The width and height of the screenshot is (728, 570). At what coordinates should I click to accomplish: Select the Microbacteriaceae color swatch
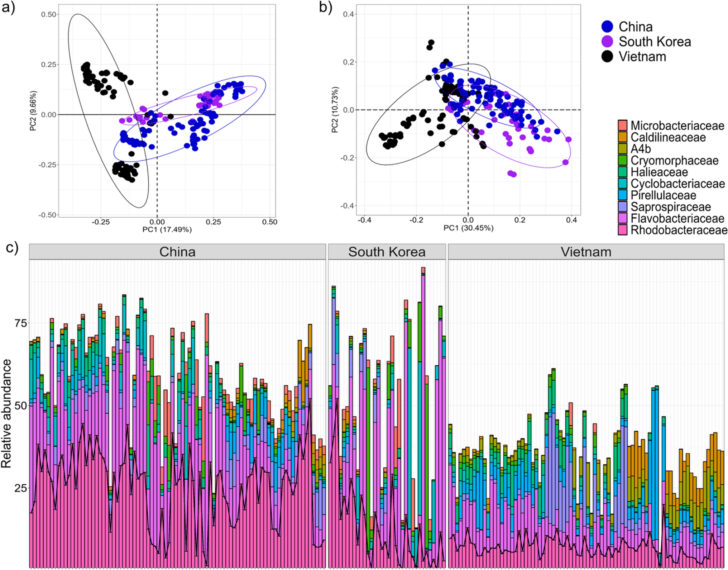pos(623,125)
